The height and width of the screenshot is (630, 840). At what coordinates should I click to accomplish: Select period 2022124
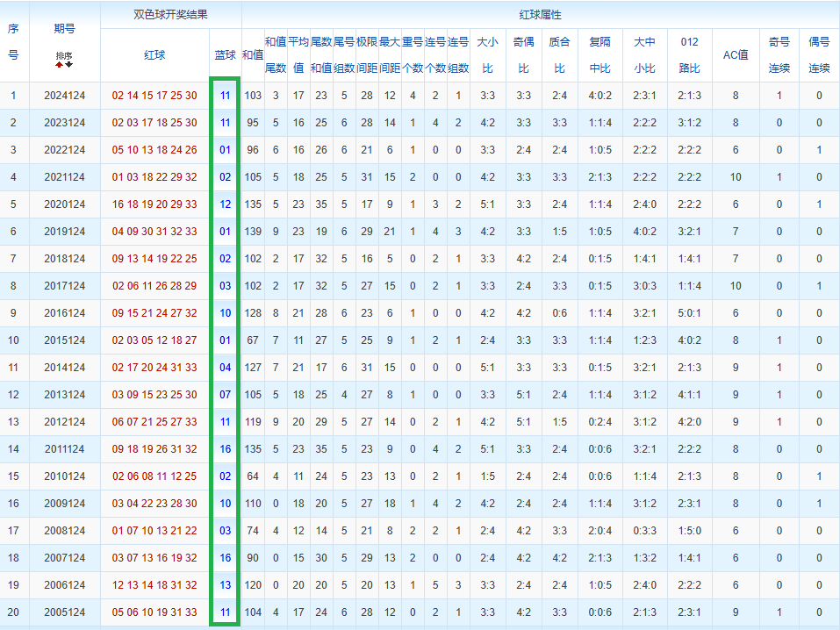click(x=64, y=150)
